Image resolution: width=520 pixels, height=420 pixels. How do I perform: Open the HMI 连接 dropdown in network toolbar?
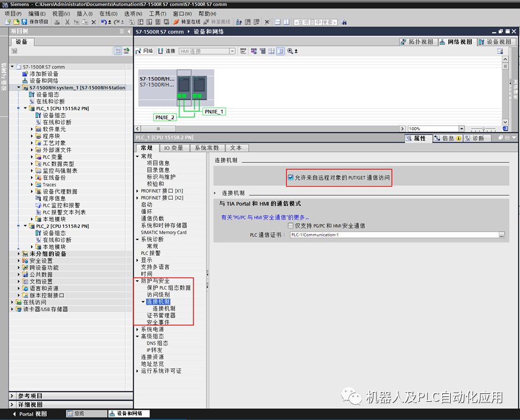pyautogui.click(x=234, y=51)
